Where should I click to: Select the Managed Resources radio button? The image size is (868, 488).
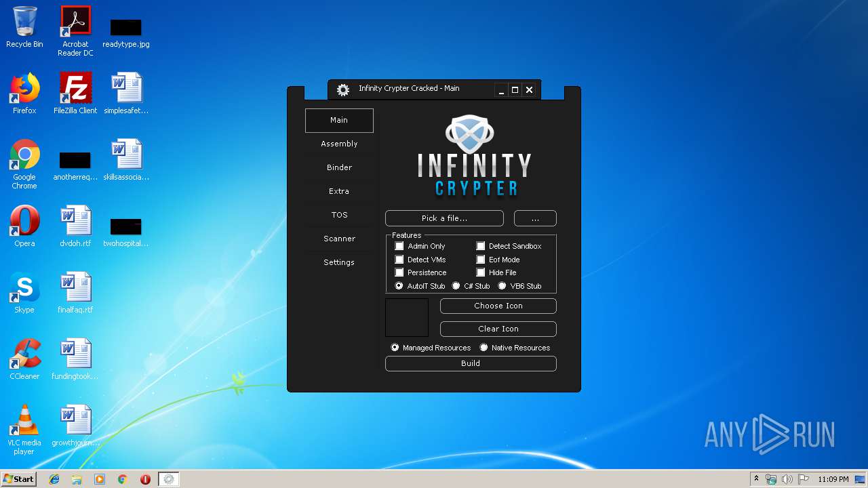(395, 348)
